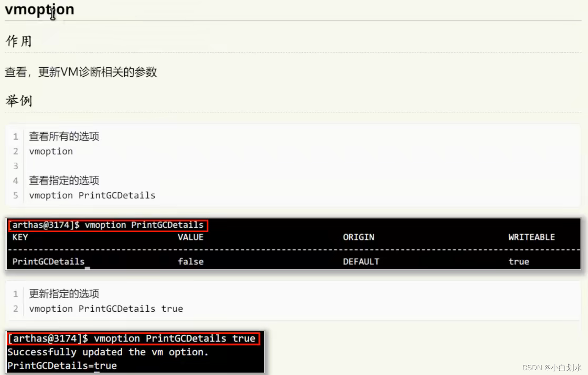Select the 举例 section heading
Image resolution: width=588 pixels, height=375 pixels.
18,101
